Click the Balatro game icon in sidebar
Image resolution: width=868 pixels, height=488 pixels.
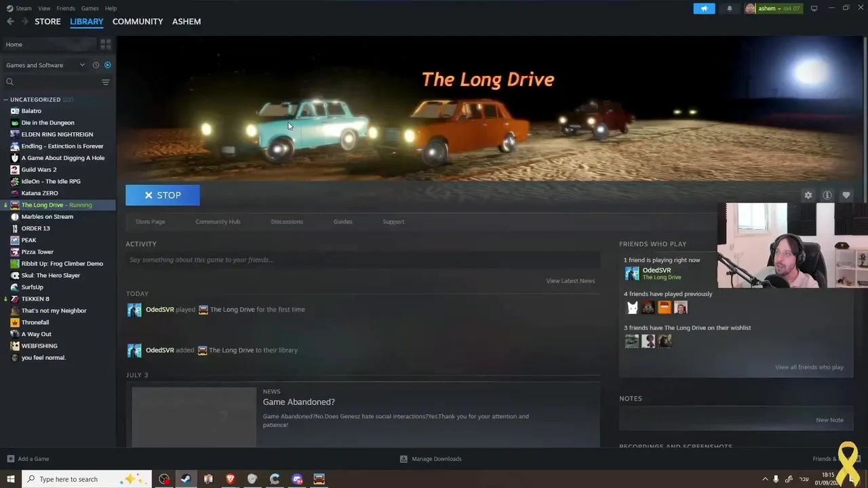[x=15, y=110]
